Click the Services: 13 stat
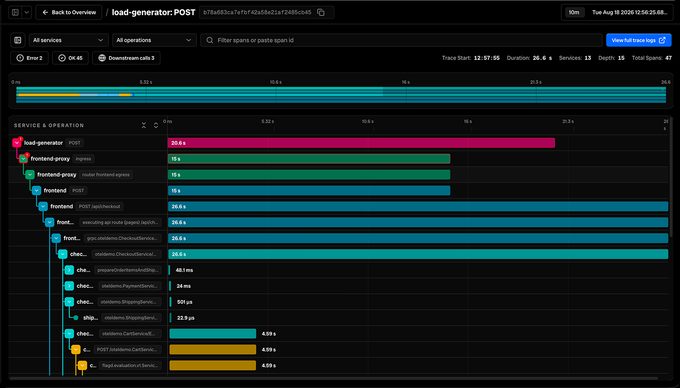Viewport: 680px width, 388px height. (x=575, y=58)
